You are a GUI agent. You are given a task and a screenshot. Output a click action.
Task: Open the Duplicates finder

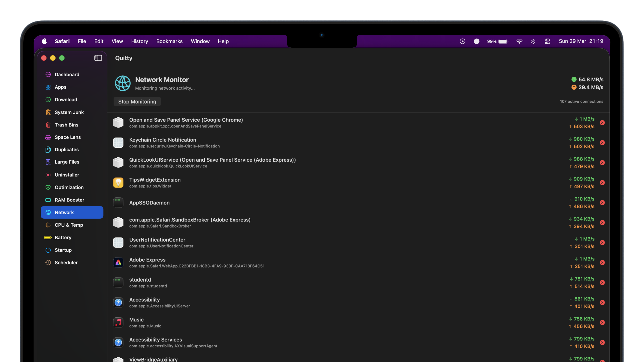point(67,149)
